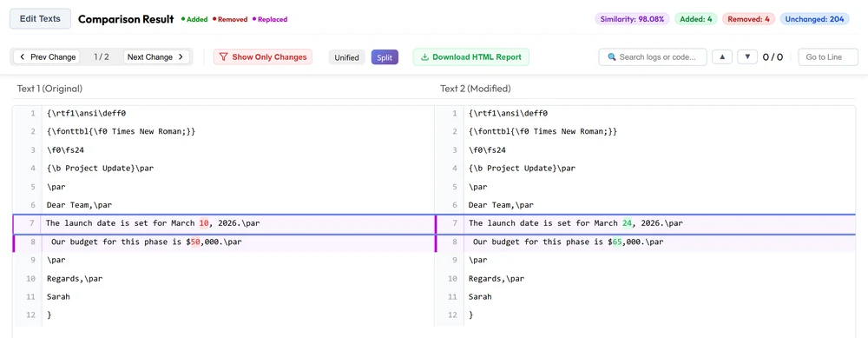Click modified line 7 with March 24
This screenshot has height=338, width=868.
pyautogui.click(x=646, y=223)
